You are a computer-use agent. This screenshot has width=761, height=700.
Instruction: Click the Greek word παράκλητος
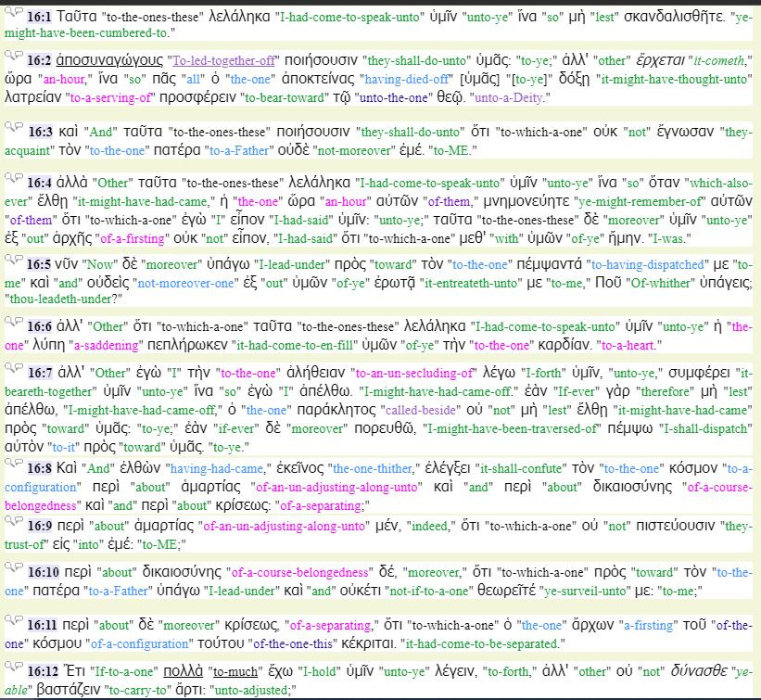click(x=336, y=410)
